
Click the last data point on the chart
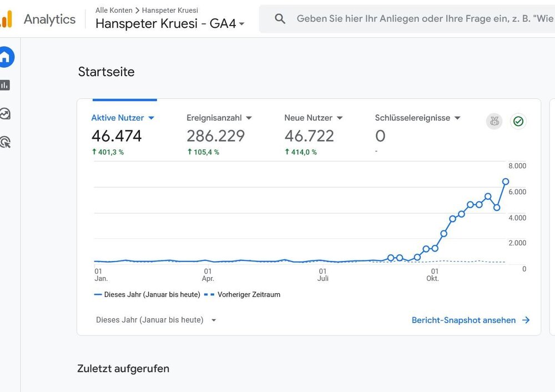506,182
